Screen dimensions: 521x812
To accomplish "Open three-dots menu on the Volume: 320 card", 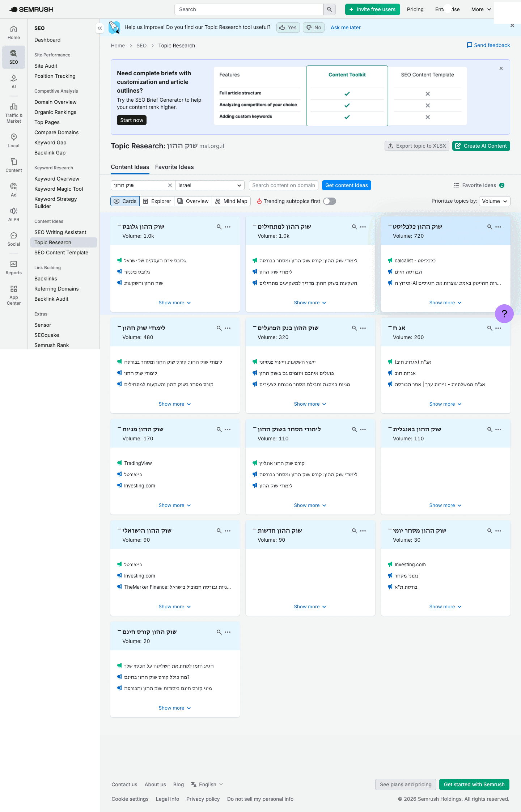I will 363,328.
